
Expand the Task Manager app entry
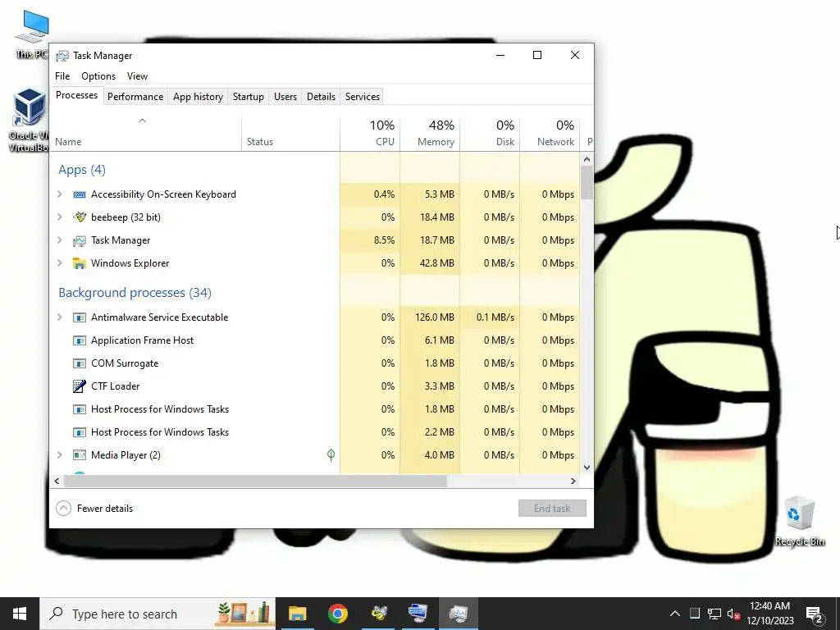[59, 240]
